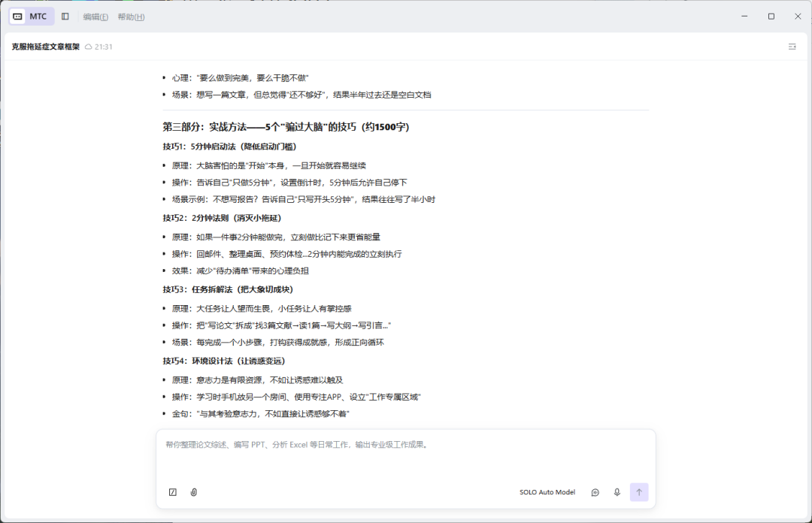Click the conversation title 克服拖延症文章框架

coord(46,47)
